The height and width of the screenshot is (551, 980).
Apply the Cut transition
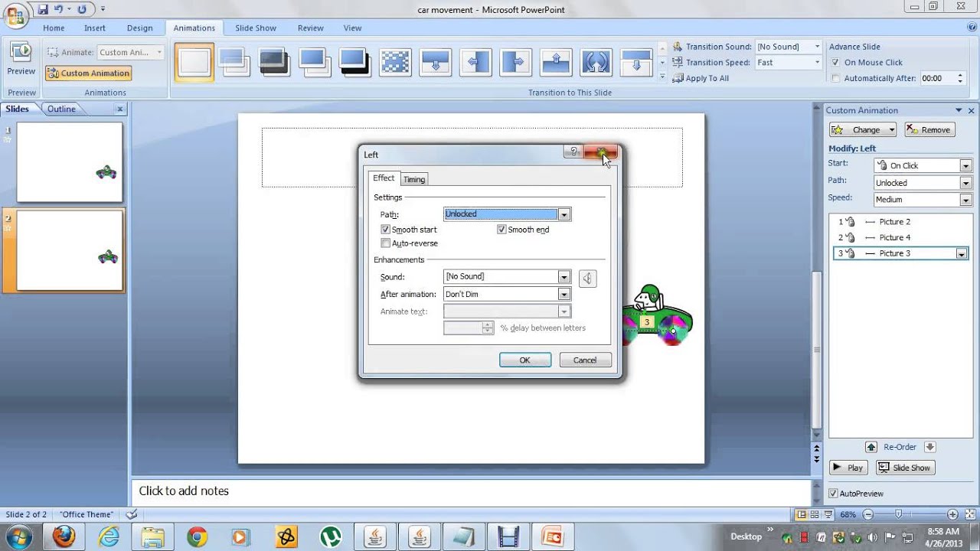pyautogui.click(x=314, y=62)
